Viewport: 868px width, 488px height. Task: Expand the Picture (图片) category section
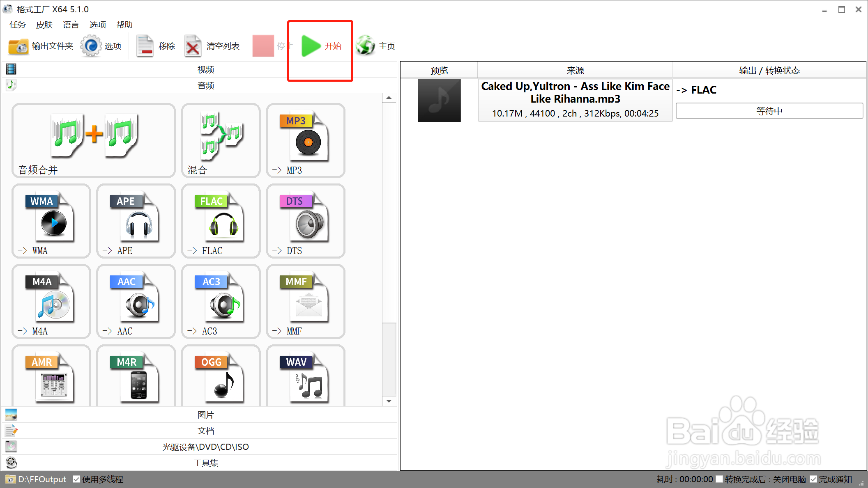pos(205,415)
